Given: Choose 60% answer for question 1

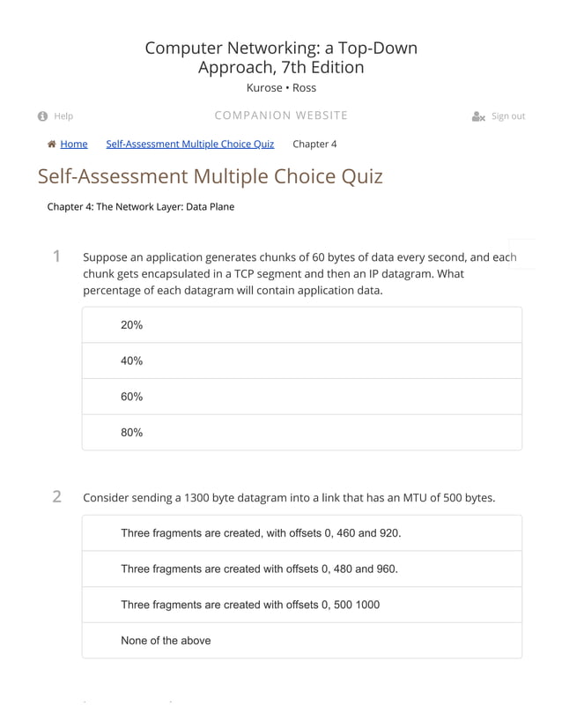Looking at the screenshot, I should pos(301,397).
